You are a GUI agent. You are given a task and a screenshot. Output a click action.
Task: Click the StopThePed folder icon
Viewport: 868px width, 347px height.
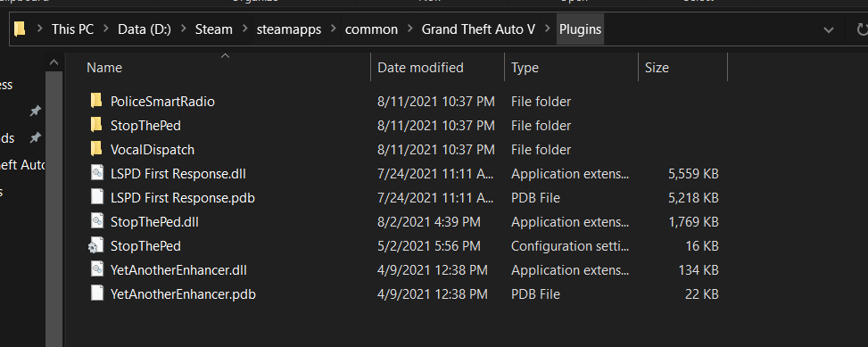click(96, 125)
